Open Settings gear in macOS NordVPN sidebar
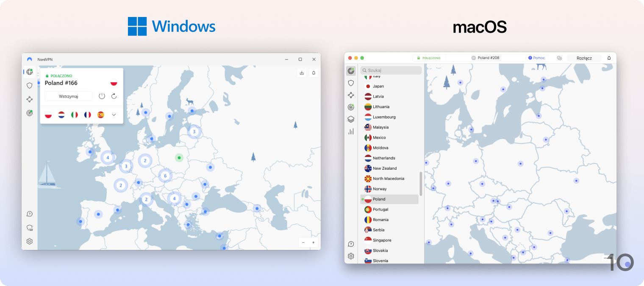Screen dimensions: 644x286 tap(351, 256)
